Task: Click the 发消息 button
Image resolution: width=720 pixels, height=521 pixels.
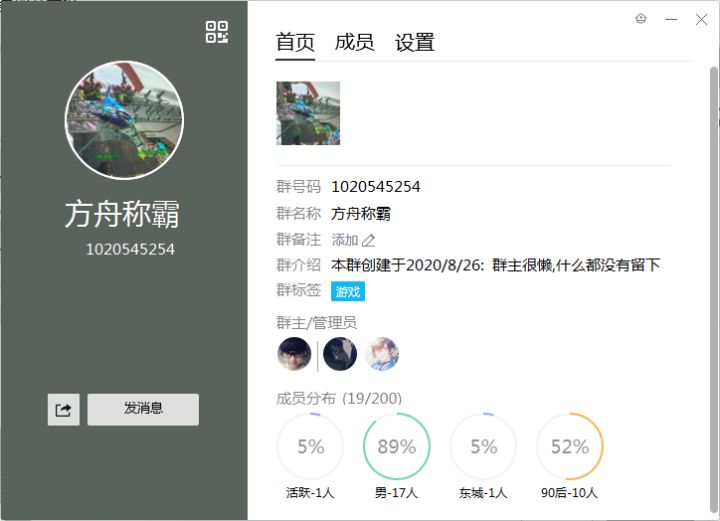Action: pos(143,409)
